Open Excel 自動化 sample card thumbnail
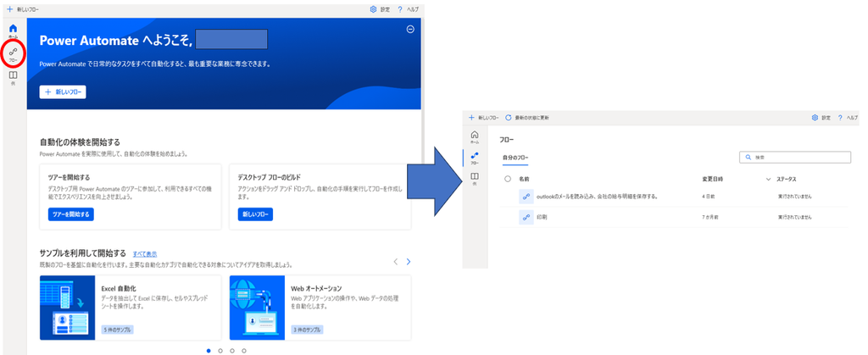Screen dimensions: 868x355 68,308
